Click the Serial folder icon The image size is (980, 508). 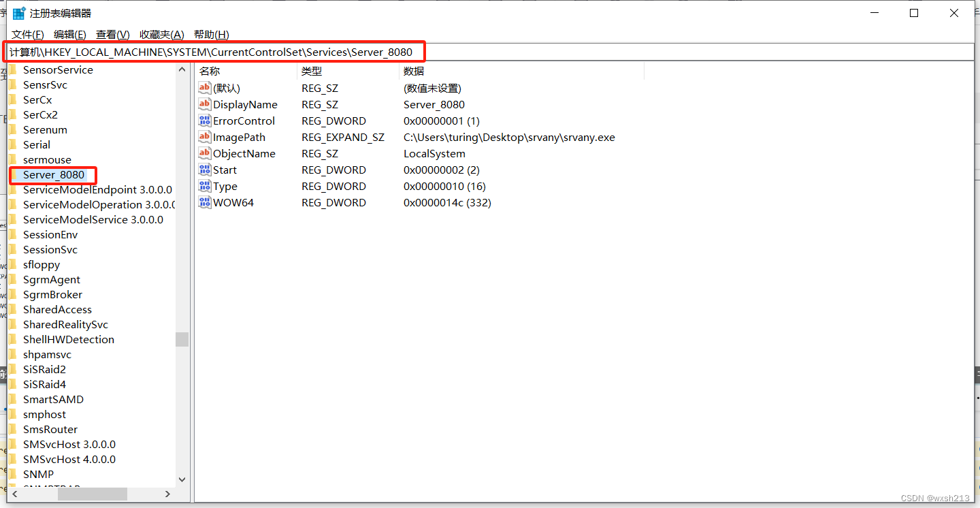[x=12, y=144]
